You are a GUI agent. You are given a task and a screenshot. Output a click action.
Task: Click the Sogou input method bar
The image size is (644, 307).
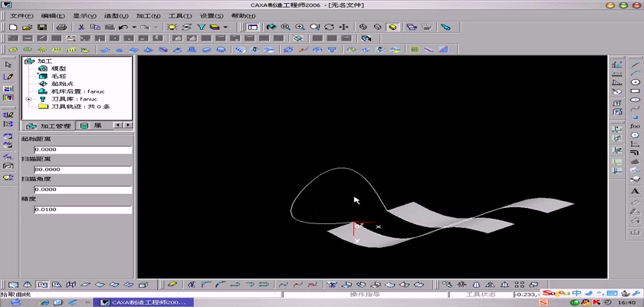[591, 293]
